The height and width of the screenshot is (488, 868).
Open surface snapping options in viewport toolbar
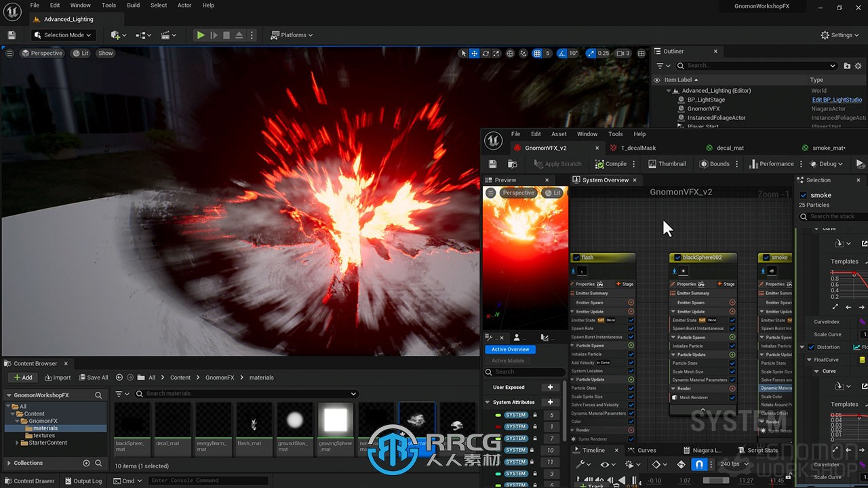tap(524, 54)
